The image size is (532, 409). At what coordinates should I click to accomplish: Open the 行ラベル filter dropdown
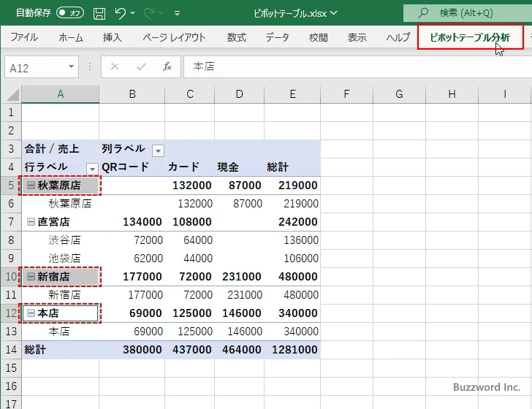92,169
